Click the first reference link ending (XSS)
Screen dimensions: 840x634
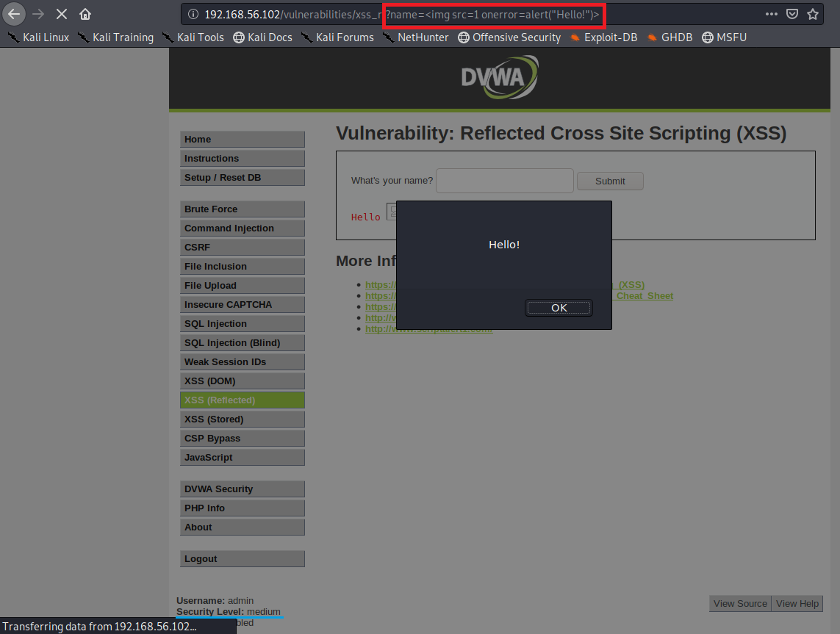(x=628, y=285)
